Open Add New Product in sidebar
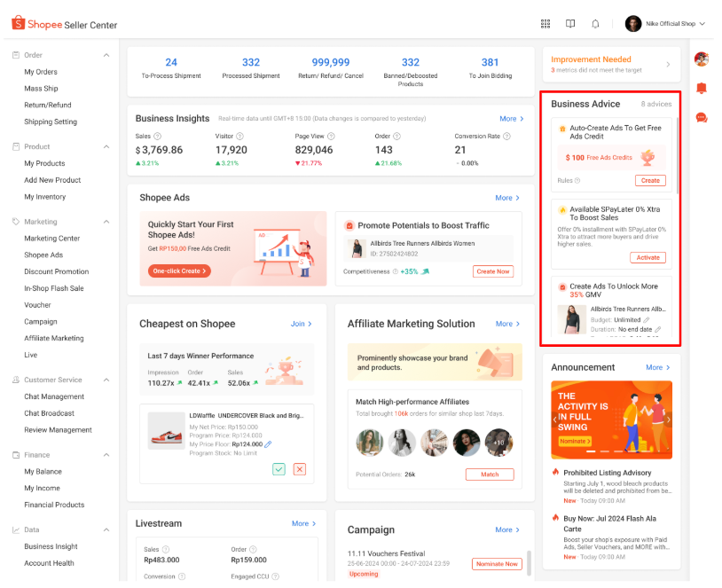This screenshot has height=588, width=722. (52, 180)
